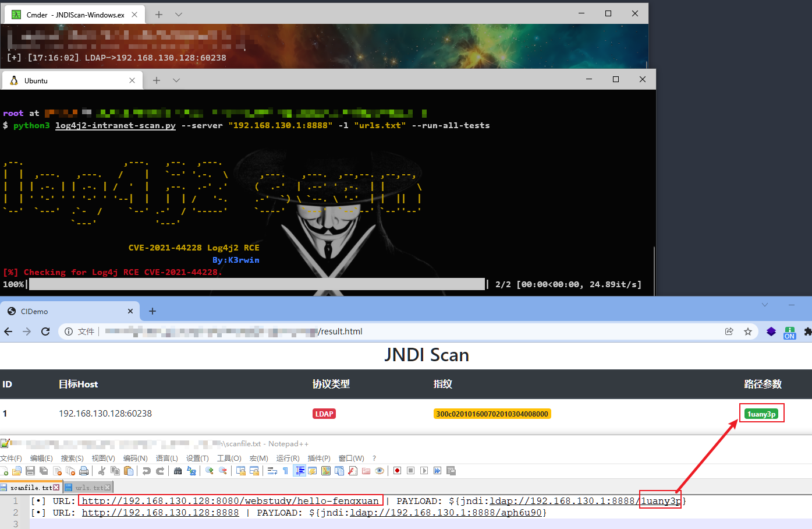
Task: Click the Paste clipboard icon in Notepad++
Action: coord(129,471)
